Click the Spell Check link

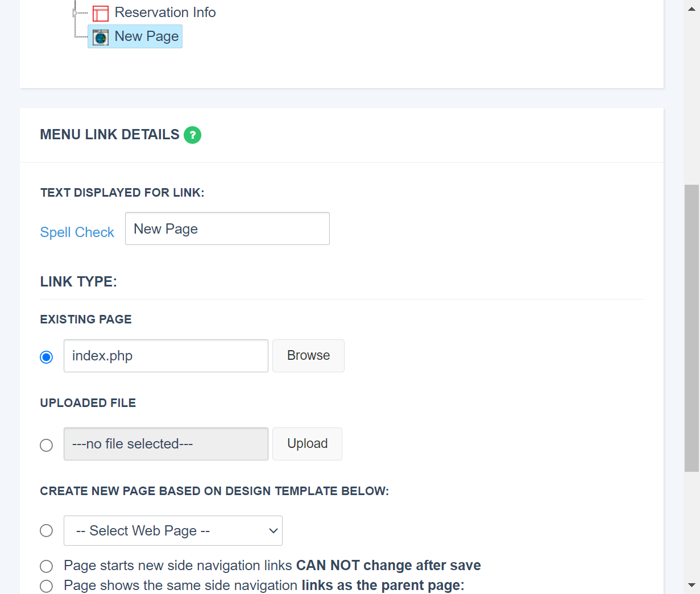pos(77,232)
